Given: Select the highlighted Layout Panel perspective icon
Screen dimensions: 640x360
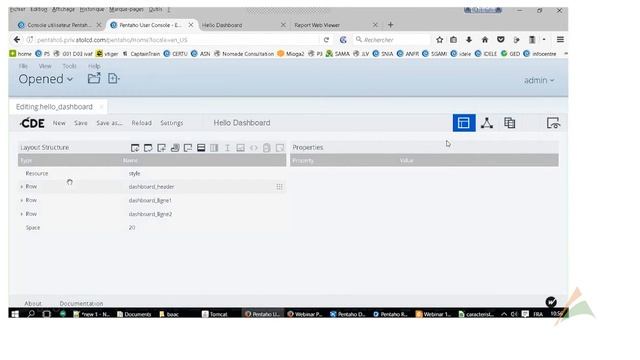Looking at the screenshot, I should 464,123.
